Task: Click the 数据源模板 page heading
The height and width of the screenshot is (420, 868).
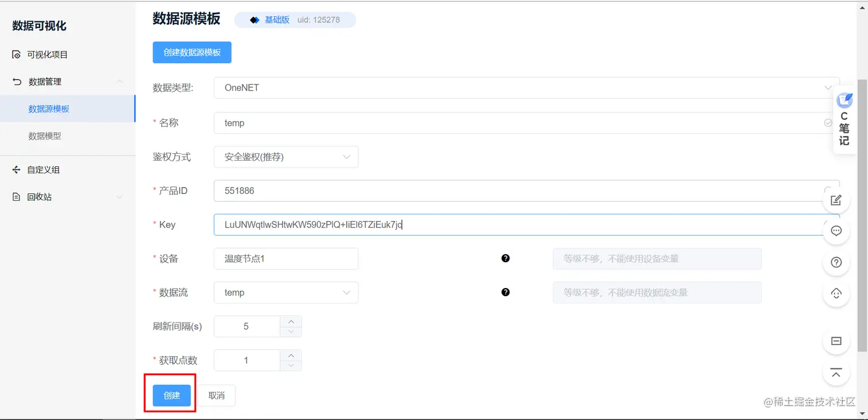Action: point(187,18)
